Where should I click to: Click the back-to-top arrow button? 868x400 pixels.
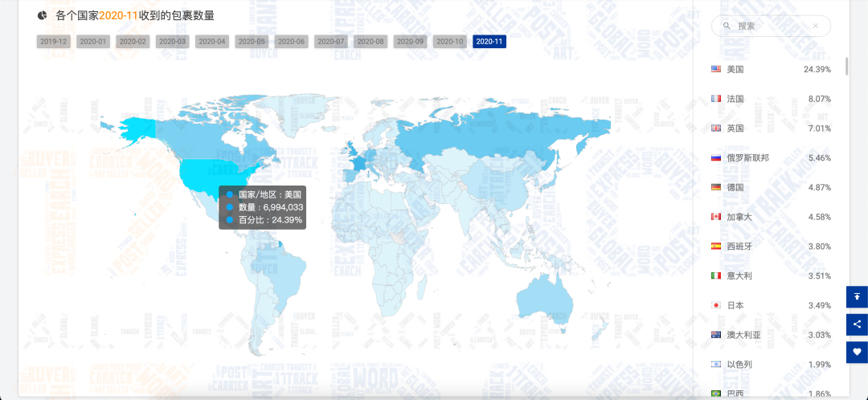click(x=857, y=297)
